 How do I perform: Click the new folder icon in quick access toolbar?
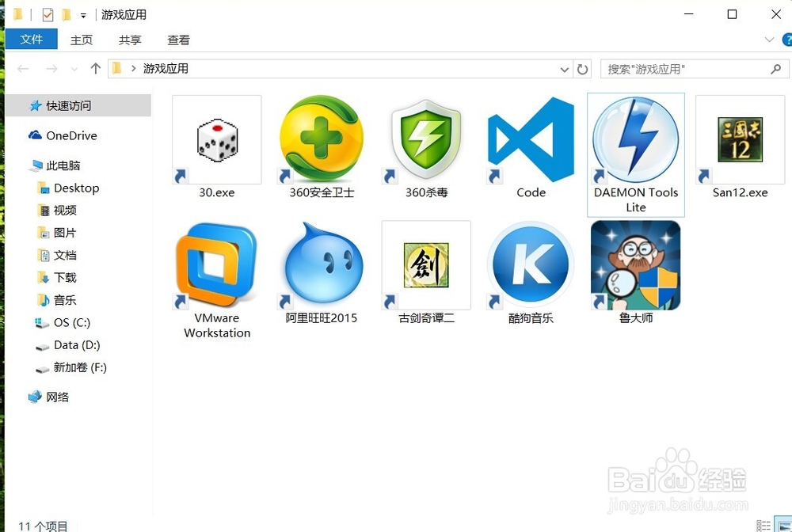[x=67, y=14]
